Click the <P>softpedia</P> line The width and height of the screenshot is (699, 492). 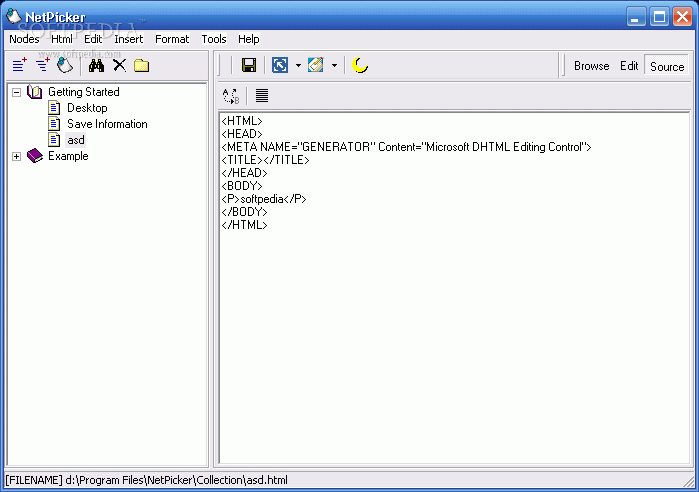(x=264, y=199)
